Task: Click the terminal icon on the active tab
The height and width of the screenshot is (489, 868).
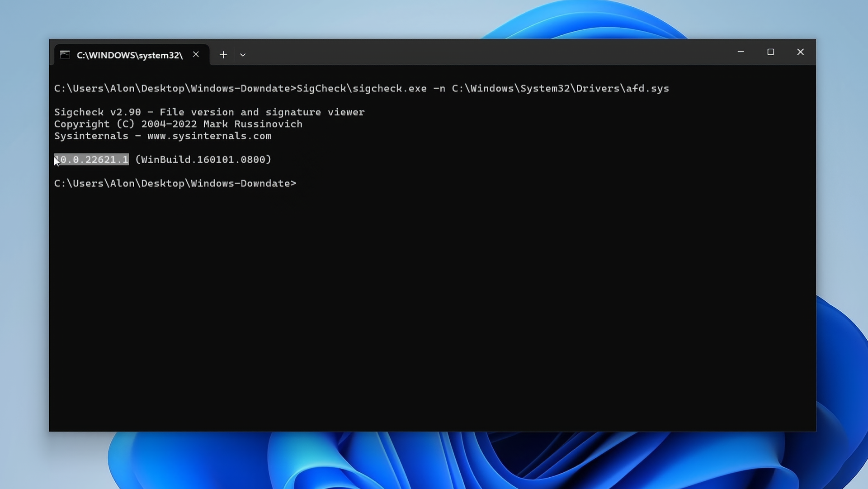Action: [x=65, y=55]
